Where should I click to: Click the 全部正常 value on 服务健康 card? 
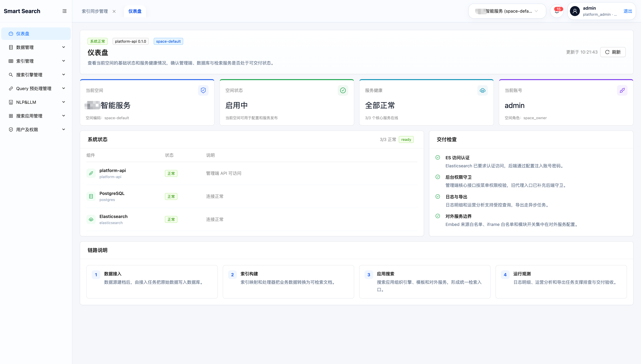coord(380,105)
